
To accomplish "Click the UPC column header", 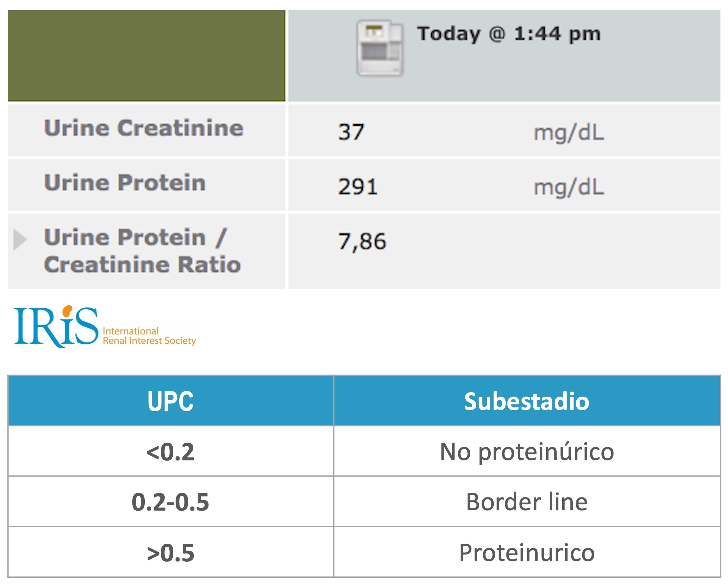I will [x=171, y=401].
